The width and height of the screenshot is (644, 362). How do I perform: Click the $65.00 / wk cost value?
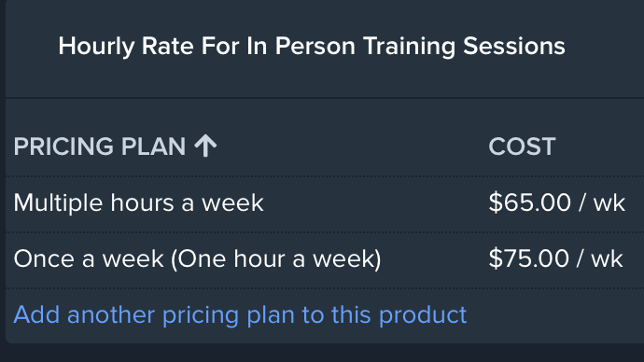(x=557, y=202)
